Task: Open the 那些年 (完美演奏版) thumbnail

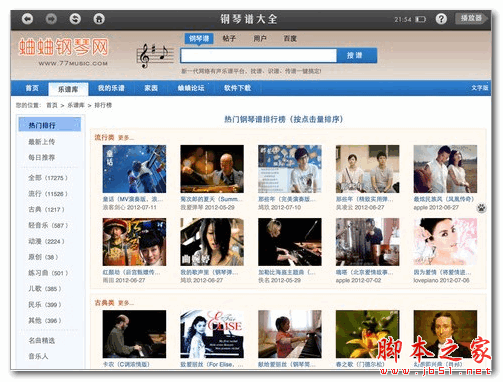Action: [x=290, y=169]
